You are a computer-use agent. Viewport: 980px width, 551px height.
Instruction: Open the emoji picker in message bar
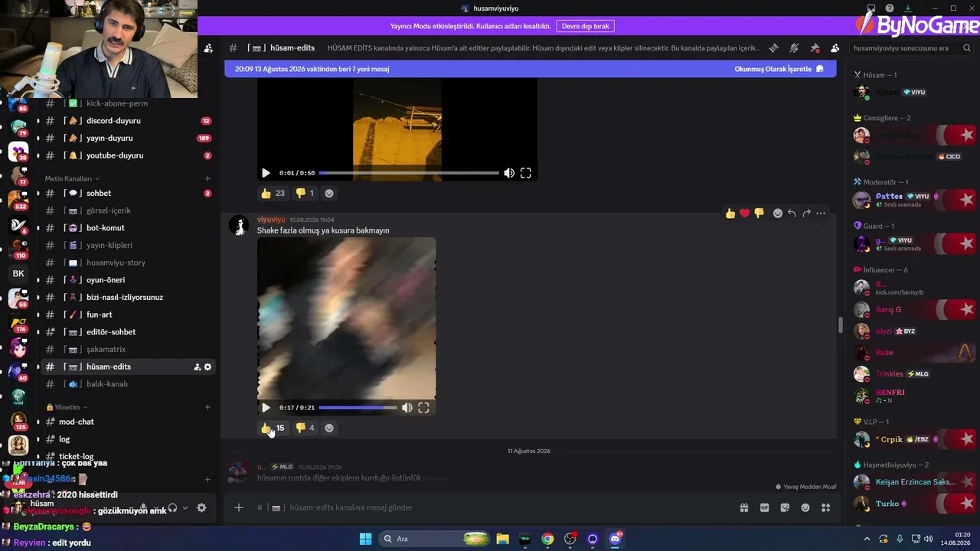[x=805, y=507]
